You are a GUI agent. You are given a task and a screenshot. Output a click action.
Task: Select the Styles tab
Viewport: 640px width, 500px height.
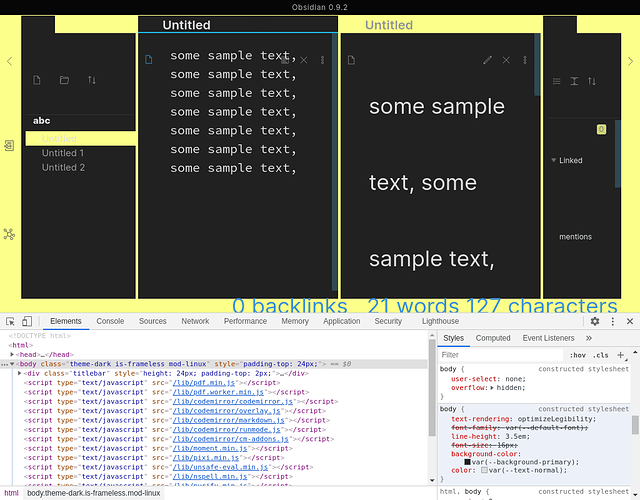click(x=453, y=338)
